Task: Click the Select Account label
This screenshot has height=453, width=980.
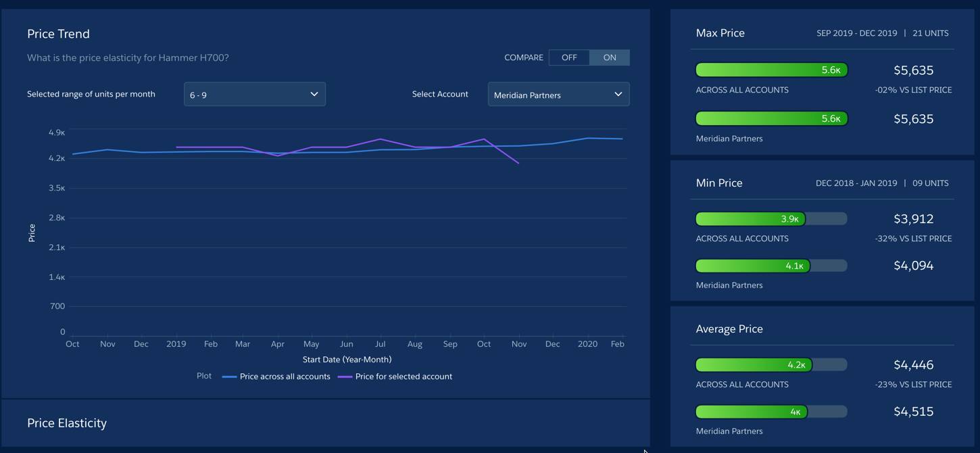Action: pyautogui.click(x=440, y=94)
